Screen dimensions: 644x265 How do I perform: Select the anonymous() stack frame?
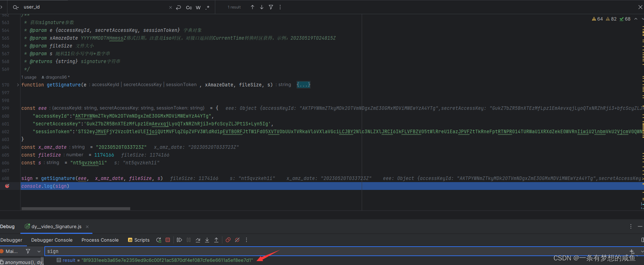pos(21,262)
